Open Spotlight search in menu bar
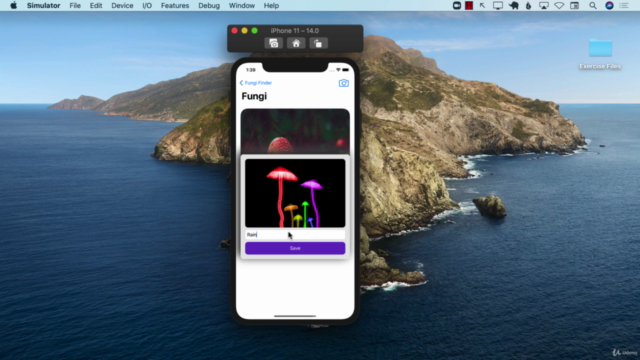 593,6
